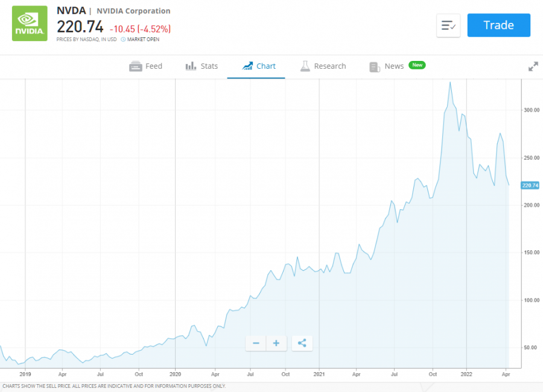This screenshot has width=543, height=392.
Task: Click the News tab document icon
Action: pyautogui.click(x=375, y=67)
